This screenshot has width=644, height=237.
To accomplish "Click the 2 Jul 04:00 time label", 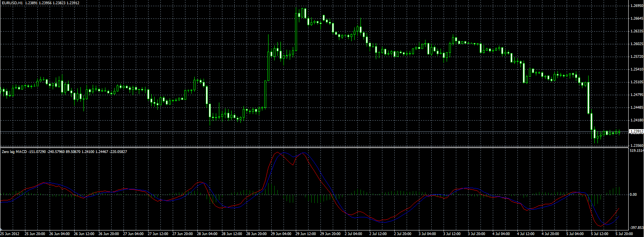I will pyautogui.click(x=354, y=234).
